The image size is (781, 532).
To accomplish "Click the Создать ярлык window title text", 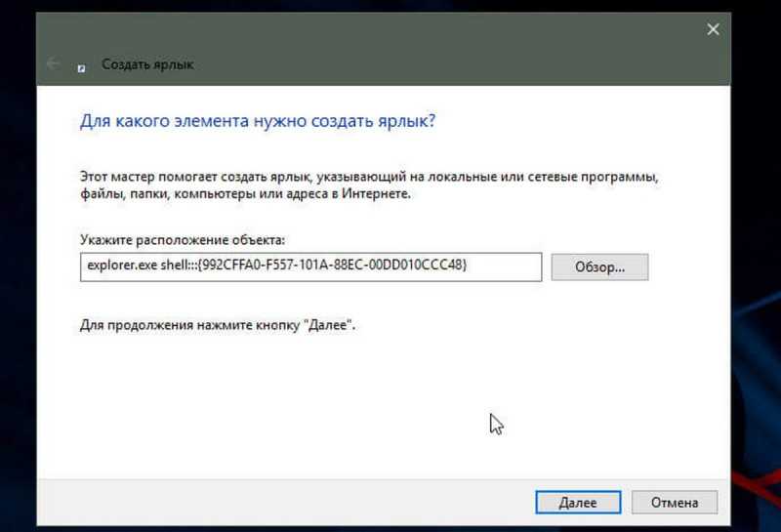I will click(147, 64).
